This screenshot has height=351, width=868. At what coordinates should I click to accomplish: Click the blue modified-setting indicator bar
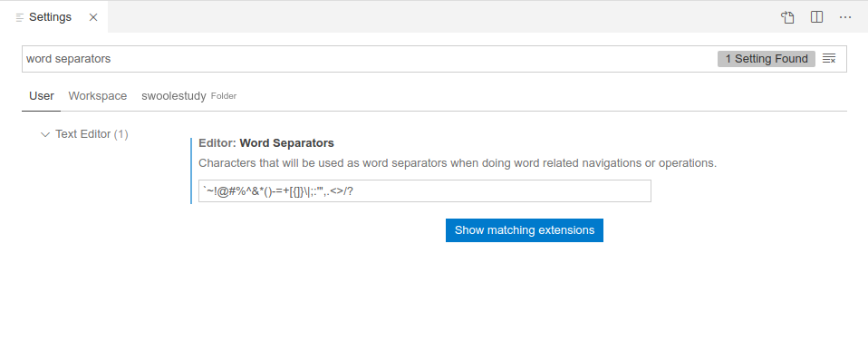(191, 171)
